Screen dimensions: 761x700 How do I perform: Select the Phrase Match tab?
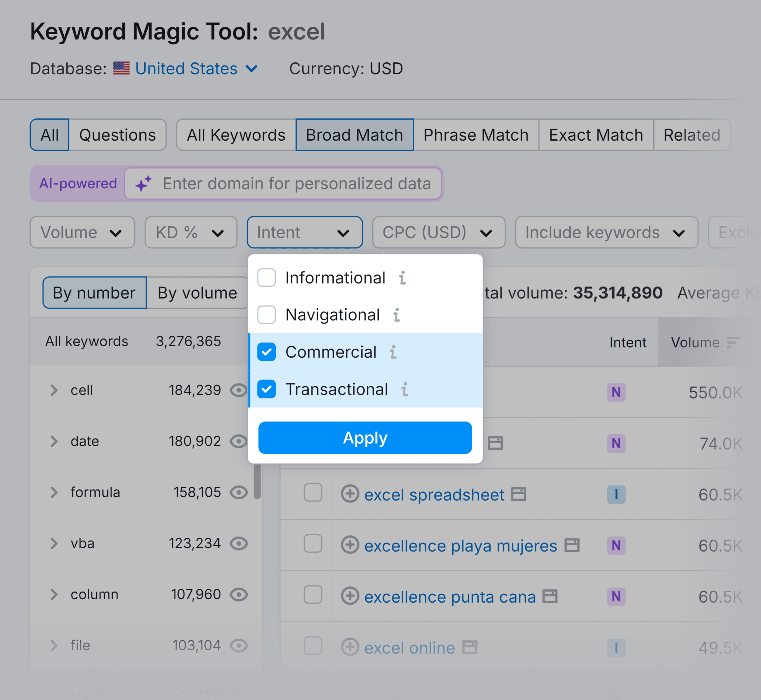(x=476, y=135)
